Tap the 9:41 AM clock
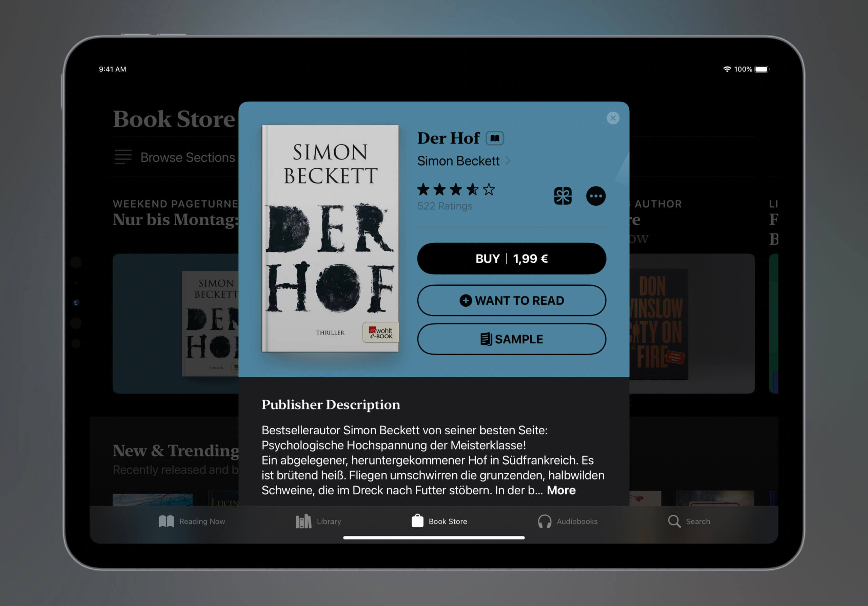This screenshot has width=868, height=606. 113,69
